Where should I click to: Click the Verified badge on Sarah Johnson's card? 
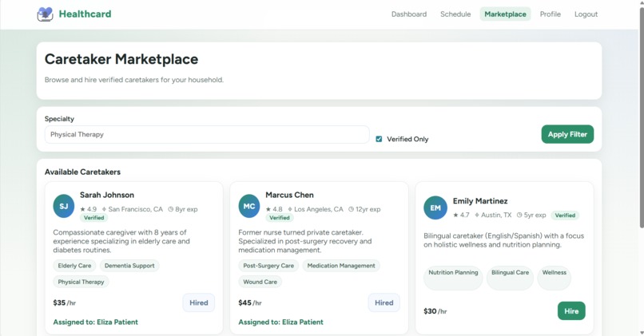click(94, 218)
